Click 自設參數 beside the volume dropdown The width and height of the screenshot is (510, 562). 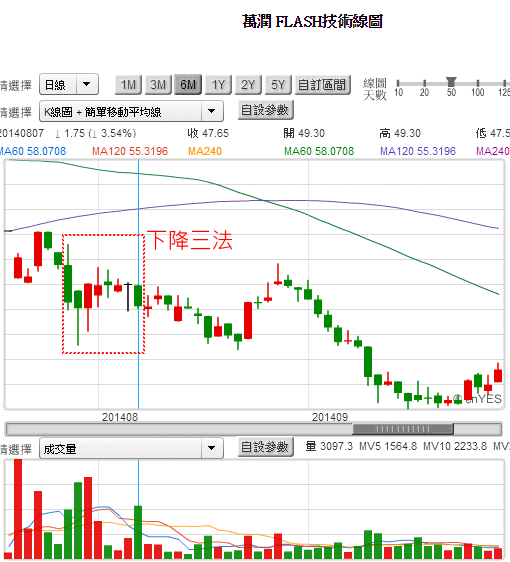(x=265, y=447)
